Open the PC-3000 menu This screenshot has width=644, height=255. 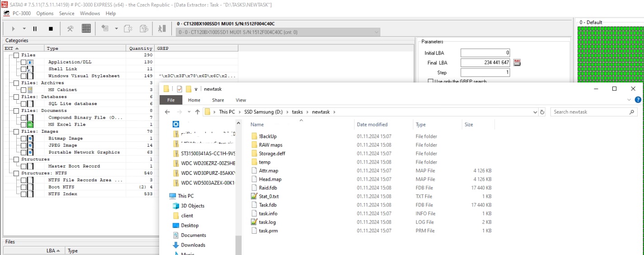coord(21,13)
